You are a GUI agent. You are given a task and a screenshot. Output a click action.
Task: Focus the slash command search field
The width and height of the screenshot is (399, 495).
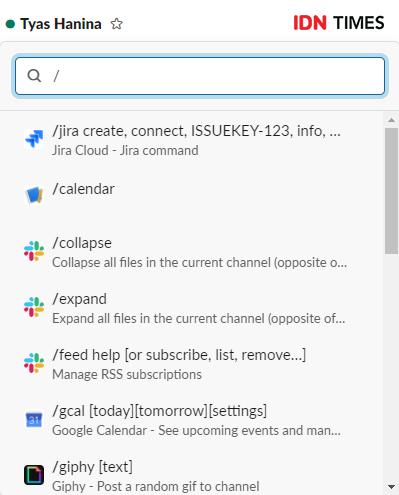[x=200, y=76]
